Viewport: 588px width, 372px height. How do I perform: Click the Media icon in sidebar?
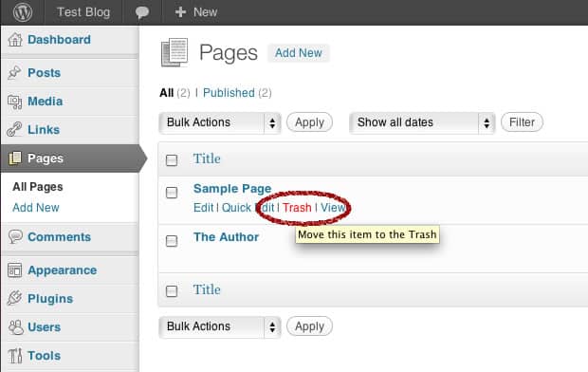pos(14,102)
